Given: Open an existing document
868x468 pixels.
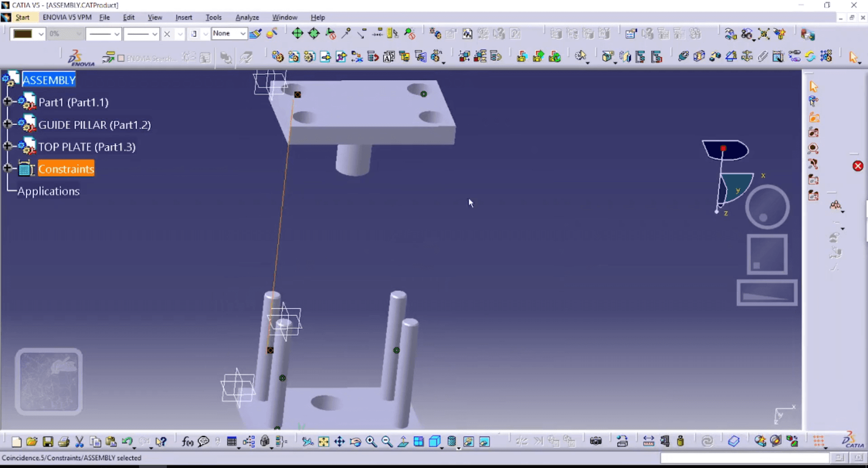Looking at the screenshot, I should click(x=32, y=441).
